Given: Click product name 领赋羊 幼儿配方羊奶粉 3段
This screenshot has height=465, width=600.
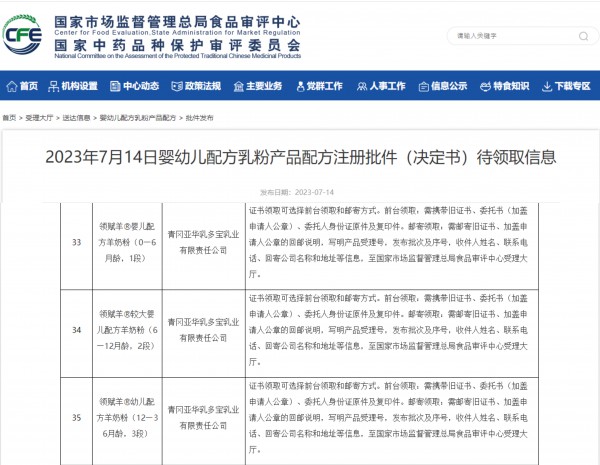Looking at the screenshot, I should coord(127,418).
